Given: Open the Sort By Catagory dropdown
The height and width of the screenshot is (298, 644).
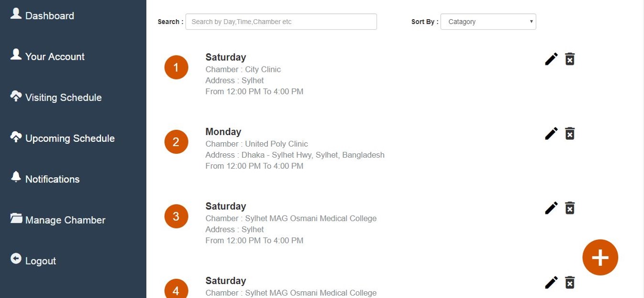Looking at the screenshot, I should tap(488, 22).
